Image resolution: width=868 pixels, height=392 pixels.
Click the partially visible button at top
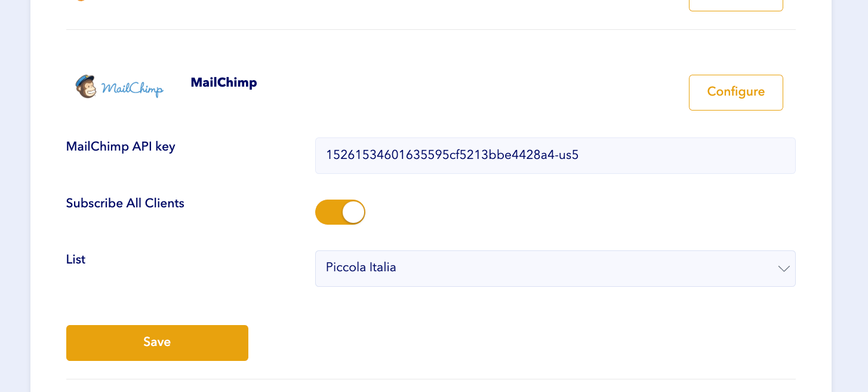point(735,5)
